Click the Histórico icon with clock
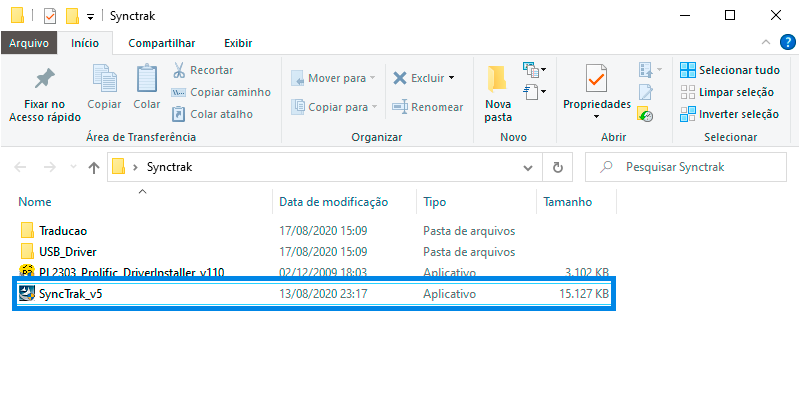The width and height of the screenshot is (800, 412). pos(645,114)
